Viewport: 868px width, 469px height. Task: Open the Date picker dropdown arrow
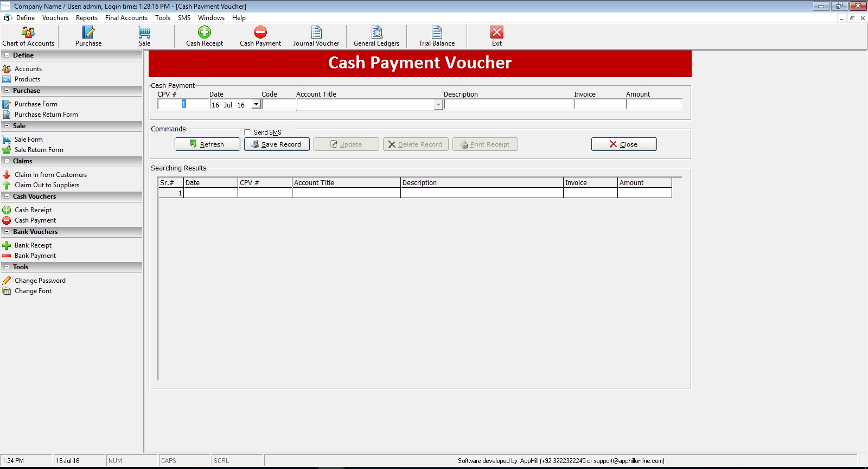[x=256, y=105]
